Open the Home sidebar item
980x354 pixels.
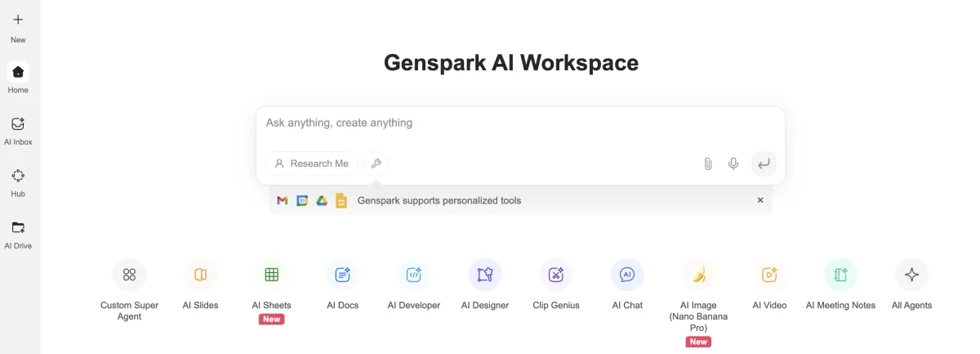pyautogui.click(x=18, y=78)
